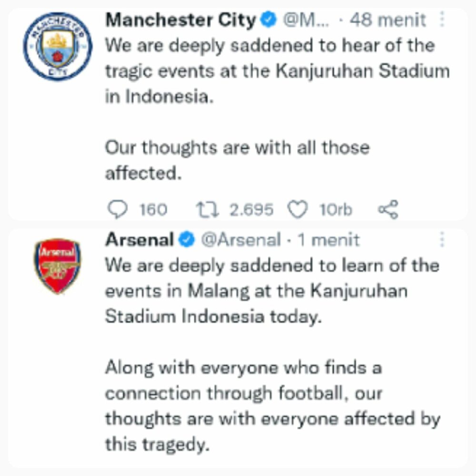Retweet the Manchester City tweet

[x=208, y=209]
